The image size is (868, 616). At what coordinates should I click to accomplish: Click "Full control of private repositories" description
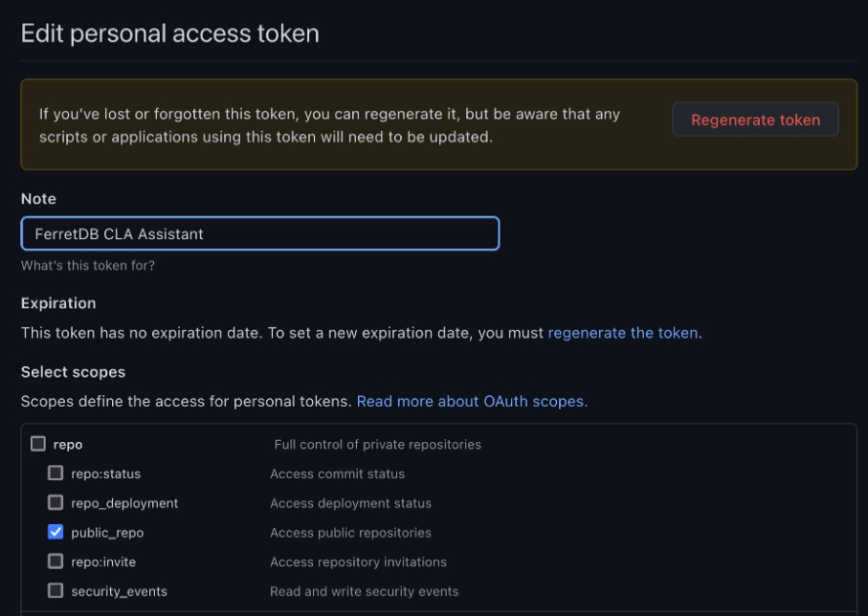[x=378, y=444]
